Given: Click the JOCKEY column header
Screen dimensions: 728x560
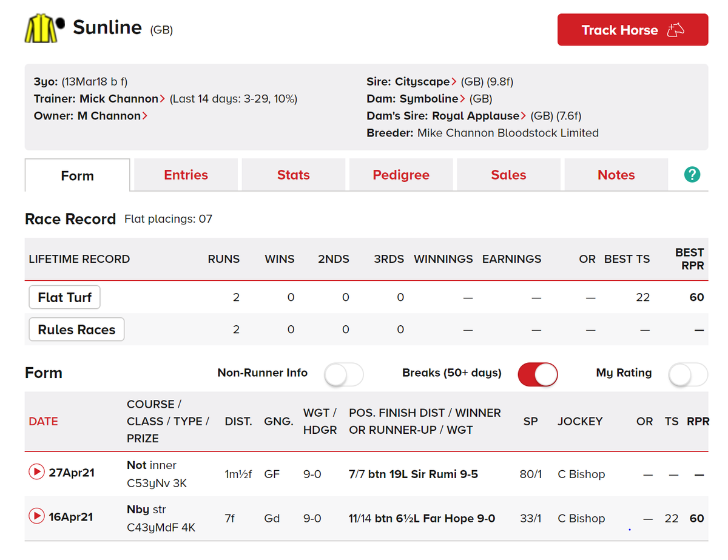Looking at the screenshot, I should [580, 421].
